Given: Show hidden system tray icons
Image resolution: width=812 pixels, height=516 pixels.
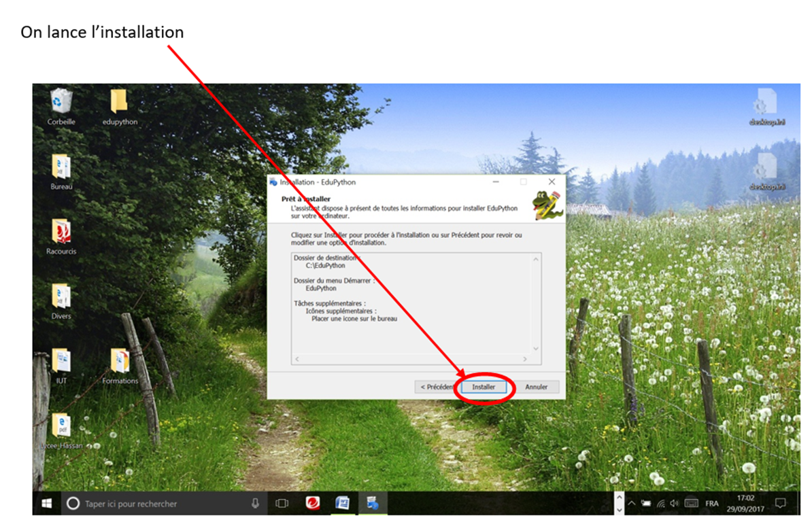Looking at the screenshot, I should coord(631,504).
